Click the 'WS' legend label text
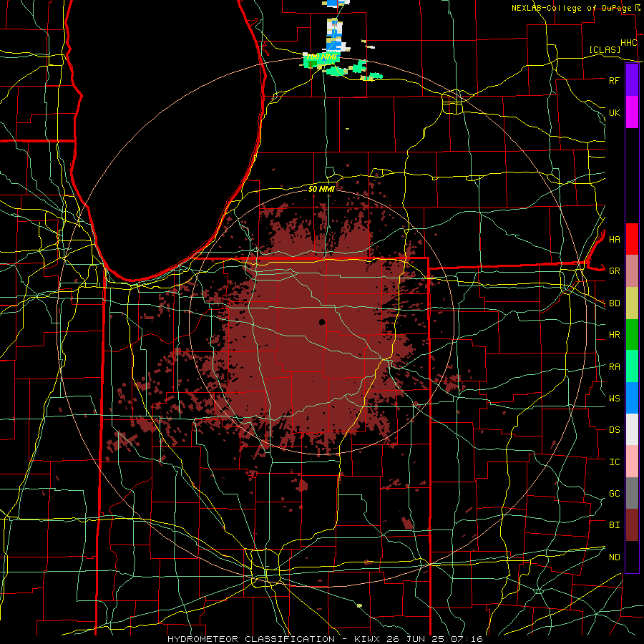Viewport: 644px width, 644px height. point(614,399)
